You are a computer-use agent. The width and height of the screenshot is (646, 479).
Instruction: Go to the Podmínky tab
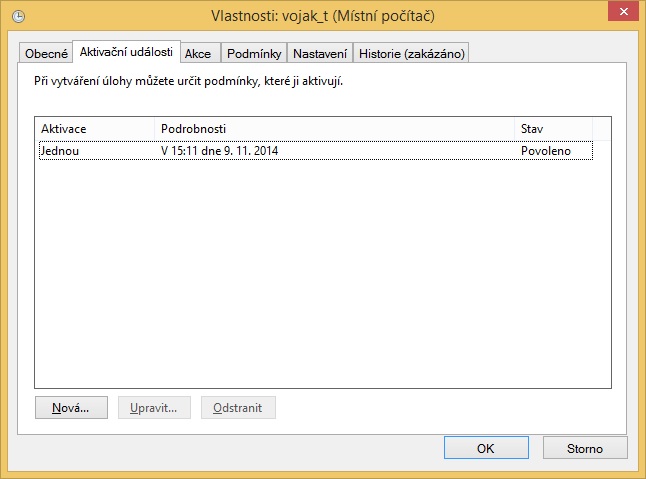[x=254, y=53]
